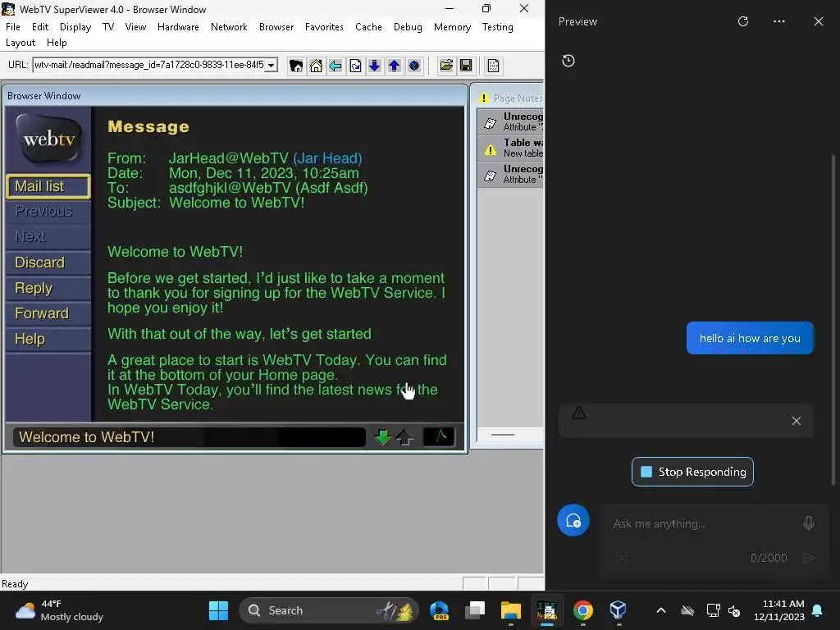The image size is (840, 630).
Task: Click the black home-folder toolbar icon
Action: coord(295,66)
